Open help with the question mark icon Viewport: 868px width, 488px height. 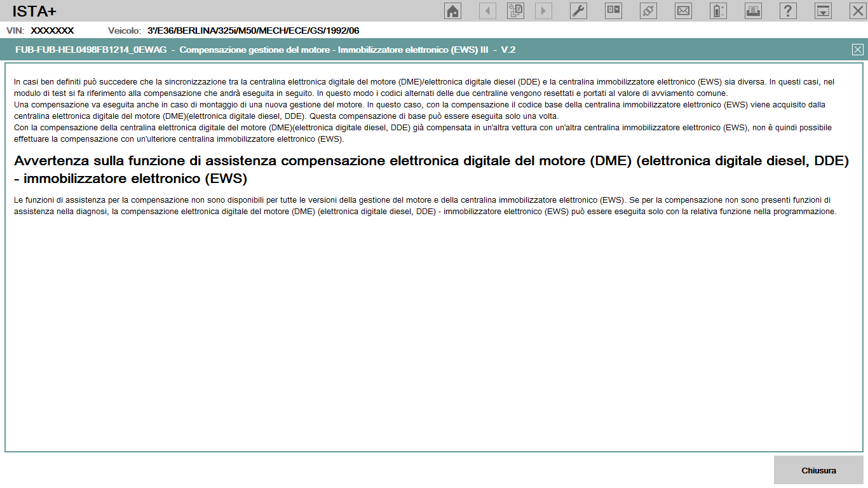coord(788,11)
